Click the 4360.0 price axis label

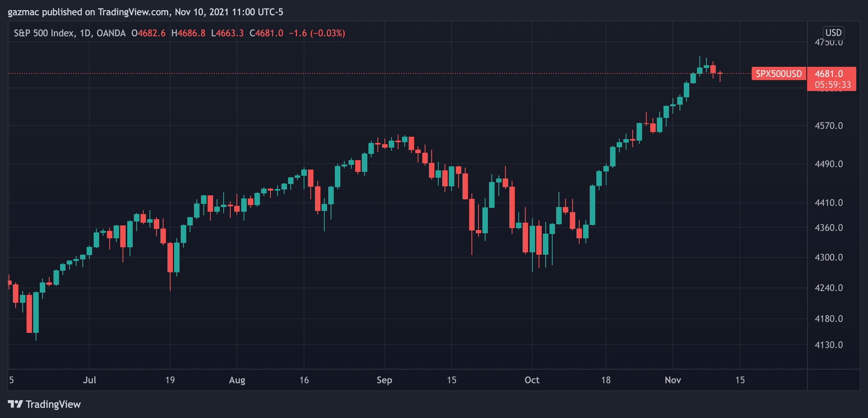click(x=829, y=228)
